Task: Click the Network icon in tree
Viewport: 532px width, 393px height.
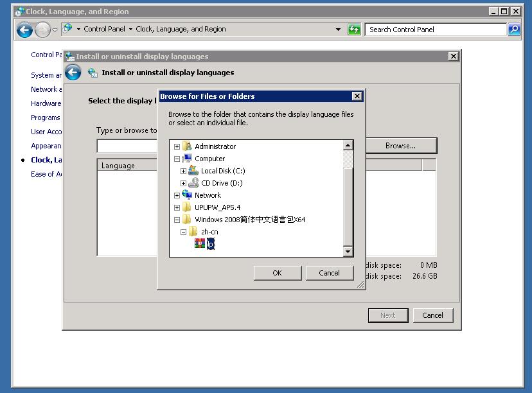Action: 187,195
